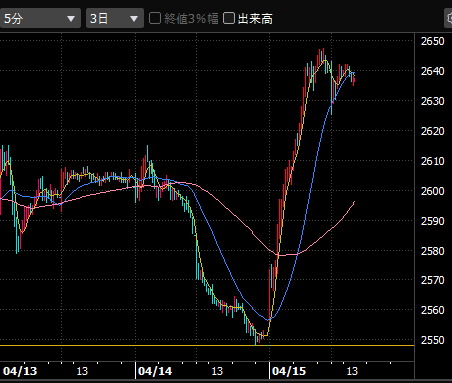Select the 2550 price axis label
The width and height of the screenshot is (452, 383).
click(x=433, y=340)
